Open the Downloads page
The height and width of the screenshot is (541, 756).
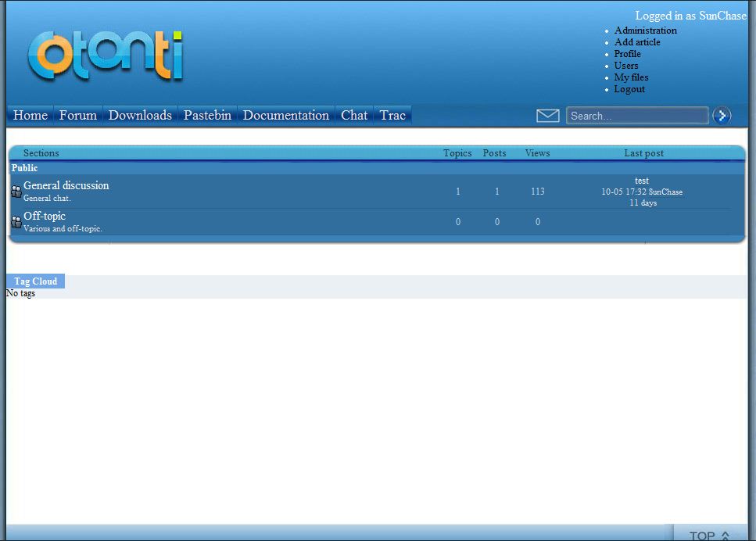click(140, 115)
